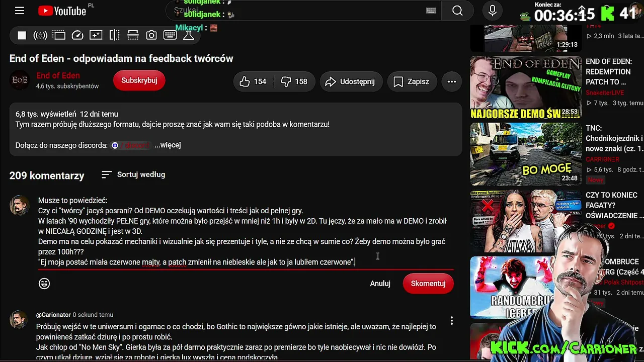
Task: Click the horizontal split icon in floating toolbar
Action: [x=133, y=35]
